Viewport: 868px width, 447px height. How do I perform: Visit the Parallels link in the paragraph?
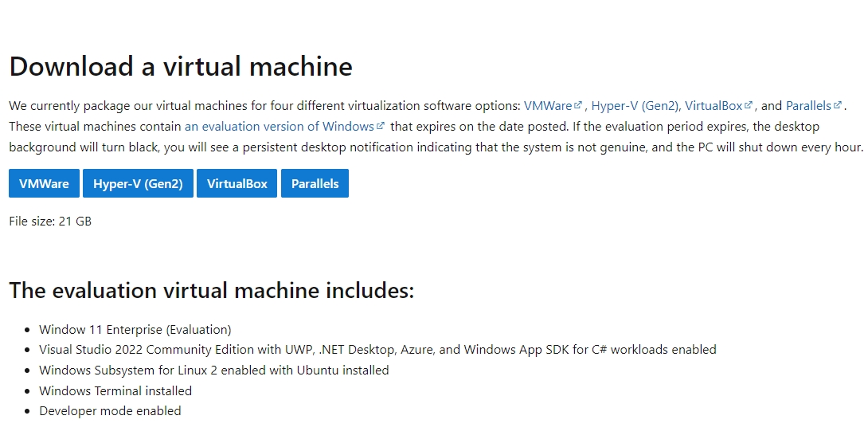pos(809,106)
